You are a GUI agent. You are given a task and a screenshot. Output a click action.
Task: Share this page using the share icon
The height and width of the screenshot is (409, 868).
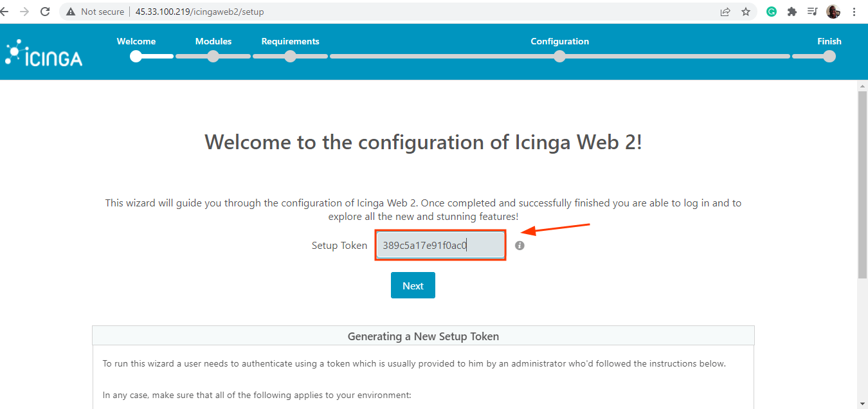click(725, 12)
